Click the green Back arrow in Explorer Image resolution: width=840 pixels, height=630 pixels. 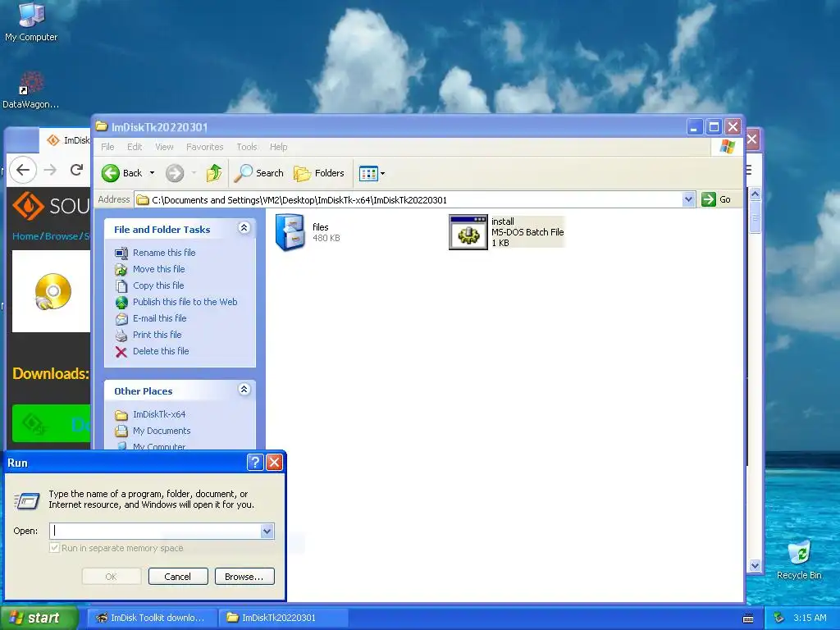coord(111,173)
